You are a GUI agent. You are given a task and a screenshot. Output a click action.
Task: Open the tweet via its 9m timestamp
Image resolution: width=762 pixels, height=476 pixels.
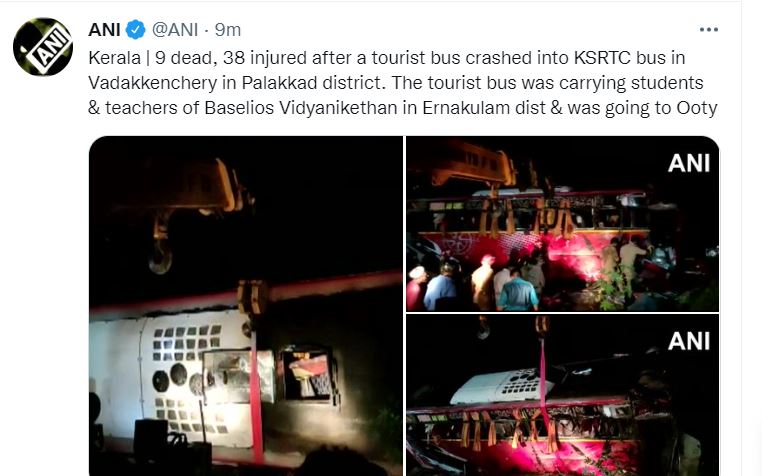pos(228,30)
